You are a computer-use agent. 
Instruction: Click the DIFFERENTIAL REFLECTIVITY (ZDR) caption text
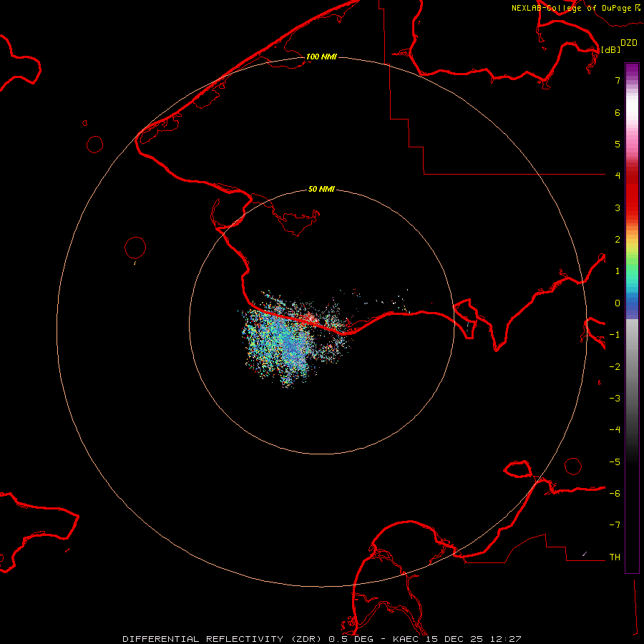223,639
